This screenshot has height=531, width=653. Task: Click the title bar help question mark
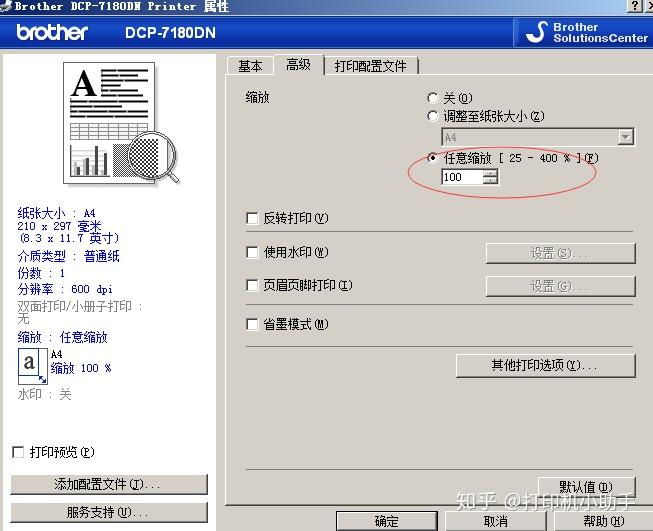click(634, 6)
